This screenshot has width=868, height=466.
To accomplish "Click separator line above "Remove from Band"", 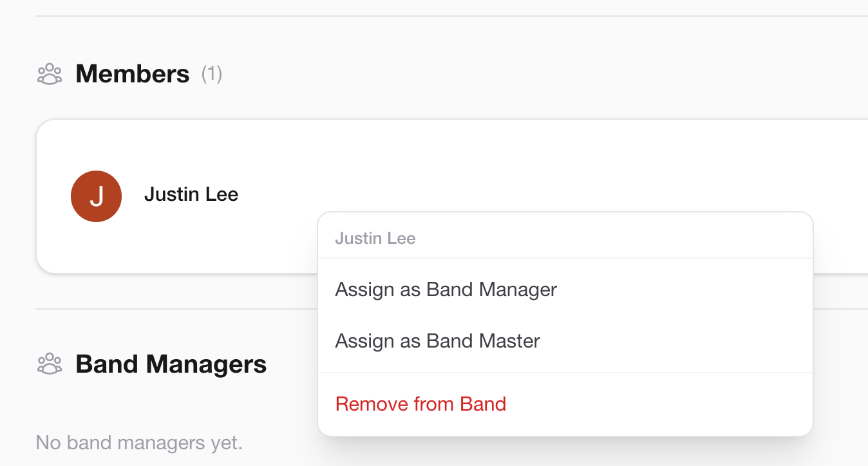I will click(565, 373).
